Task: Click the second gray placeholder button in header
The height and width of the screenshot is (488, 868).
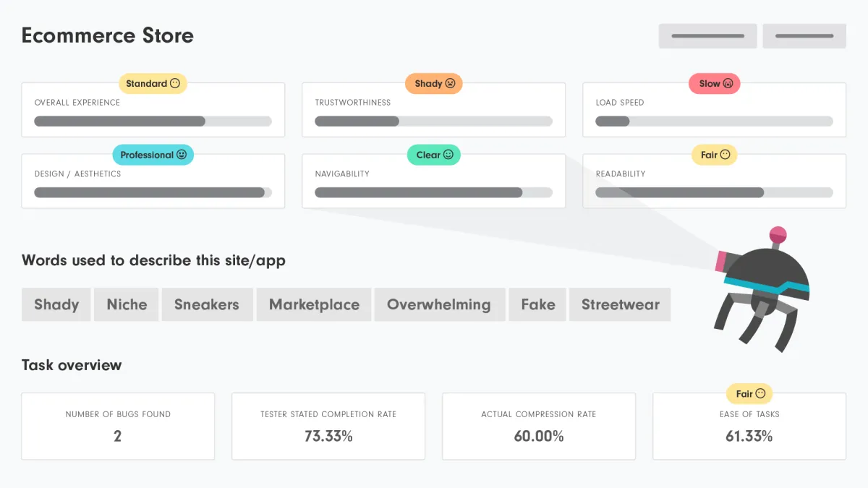Action: click(804, 36)
